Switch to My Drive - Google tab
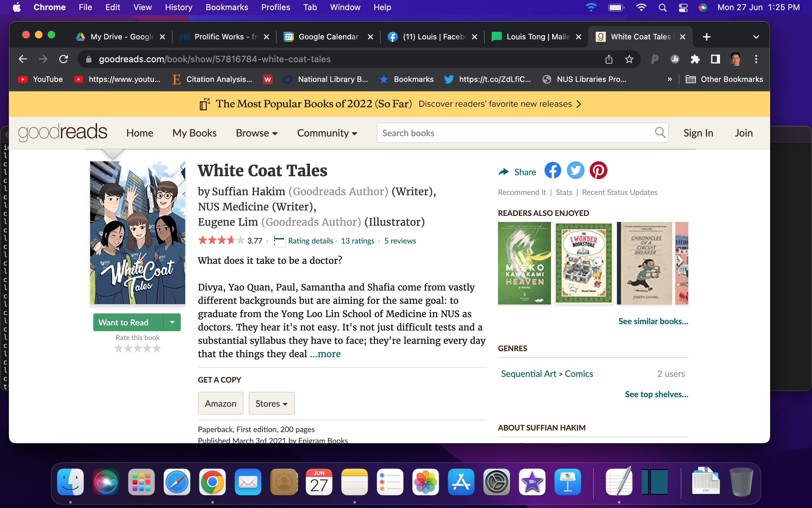 [x=121, y=37]
